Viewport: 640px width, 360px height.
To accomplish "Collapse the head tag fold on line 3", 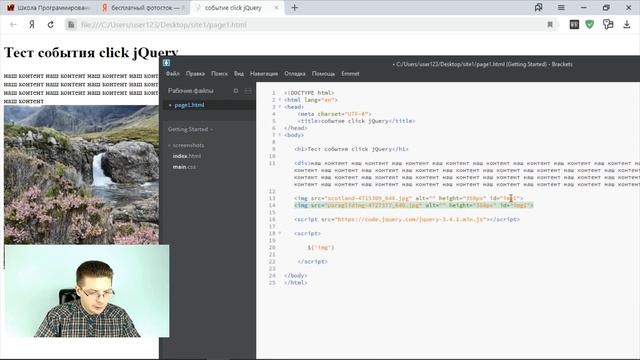I will click(x=280, y=107).
